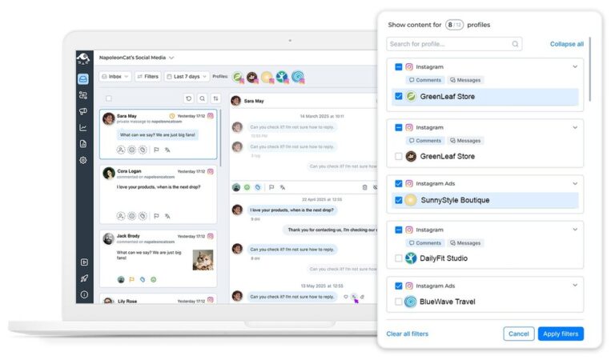Image resolution: width=615 pixels, height=364 pixels.
Task: Tick the select-all checkbox above inbox list
Action: [109, 98]
